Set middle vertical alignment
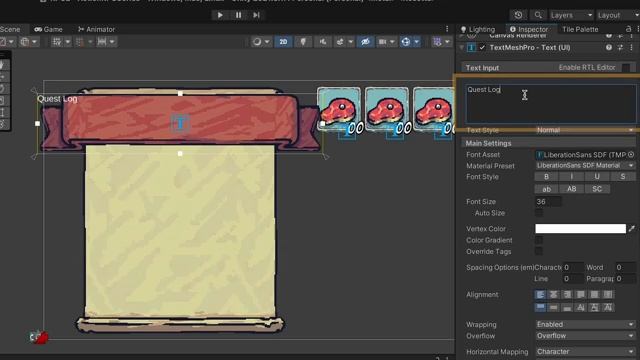Image resolution: width=640 pixels, height=360 pixels. pyautogui.click(x=553, y=307)
